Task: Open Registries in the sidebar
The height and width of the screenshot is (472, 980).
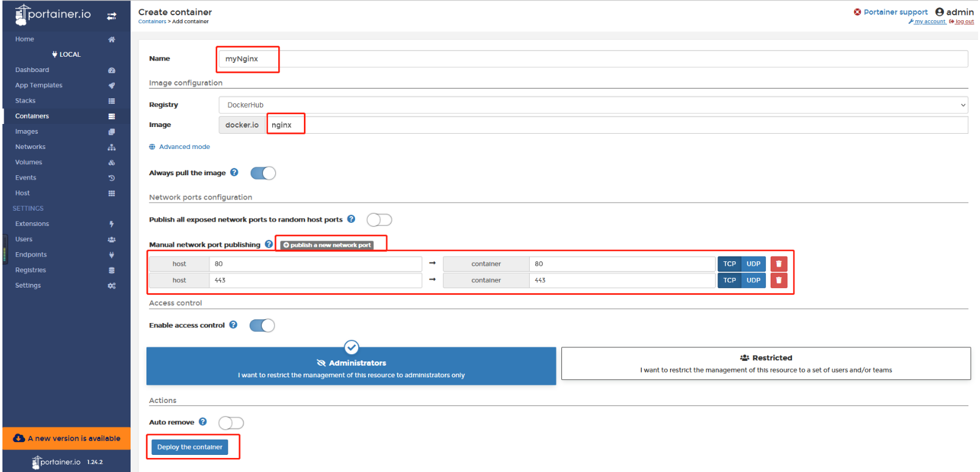Action: [x=31, y=270]
